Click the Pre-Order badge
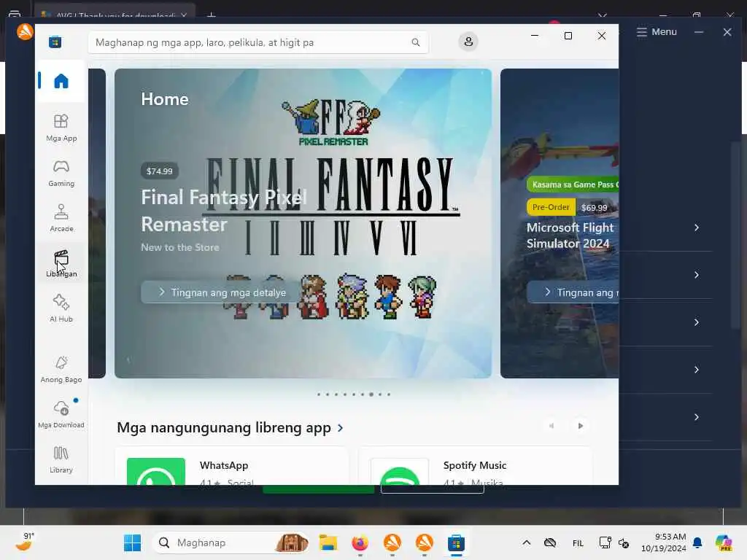747x560 pixels. point(551,207)
